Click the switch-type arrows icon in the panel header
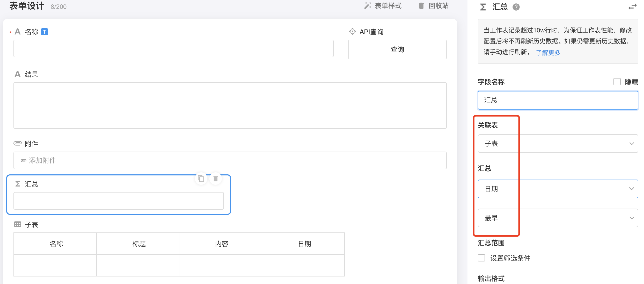The image size is (644, 284). pos(632,7)
